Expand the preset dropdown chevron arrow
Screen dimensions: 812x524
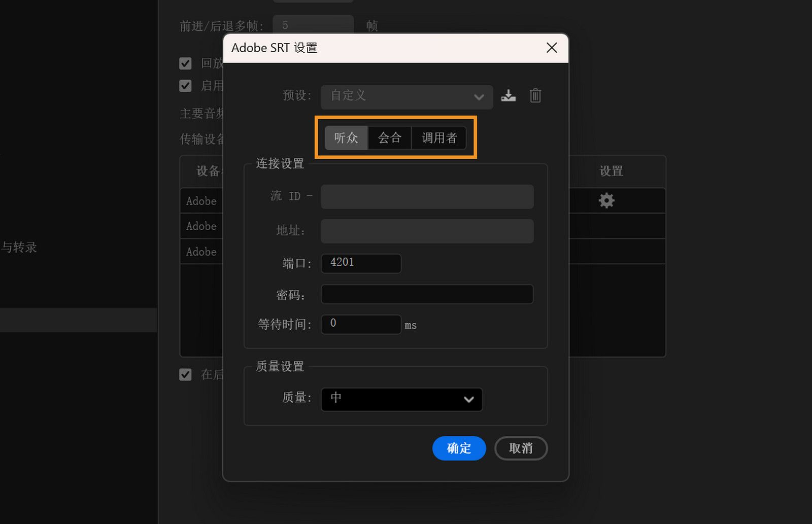pyautogui.click(x=479, y=97)
